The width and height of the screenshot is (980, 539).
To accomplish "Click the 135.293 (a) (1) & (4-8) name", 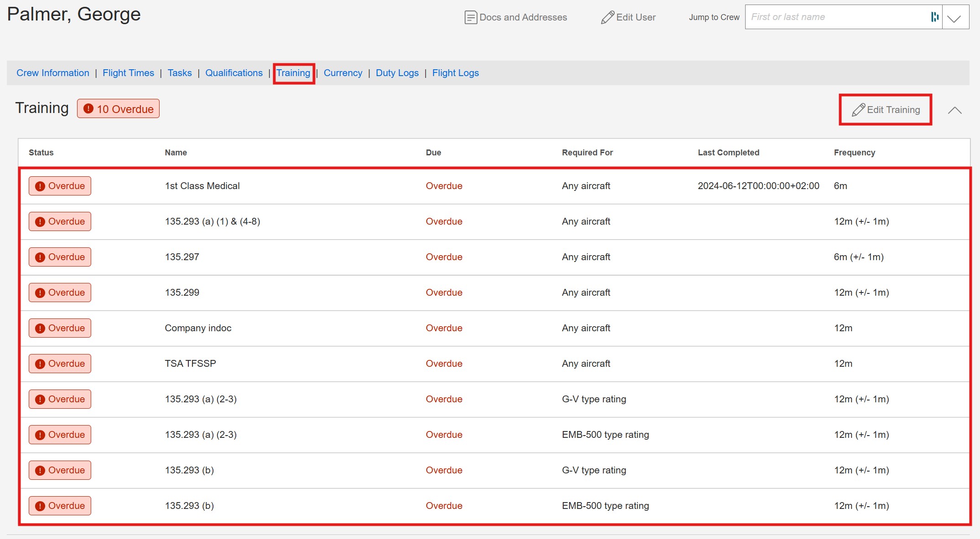I will pos(213,221).
